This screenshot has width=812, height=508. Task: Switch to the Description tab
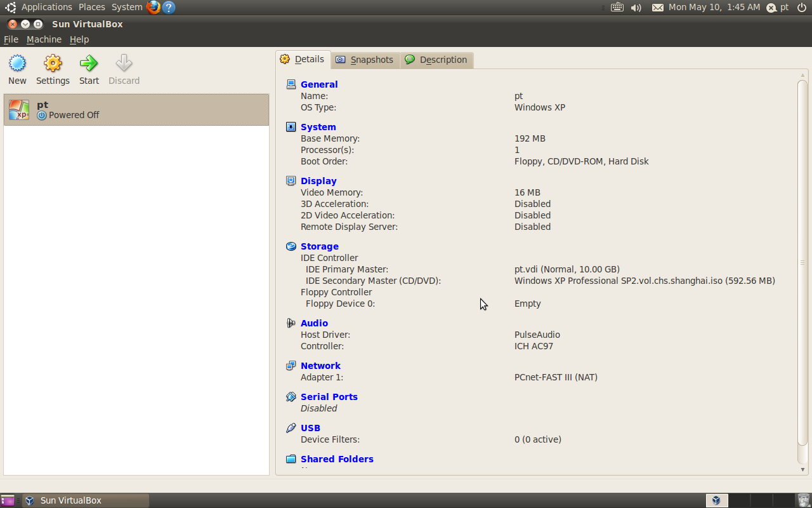tap(436, 60)
